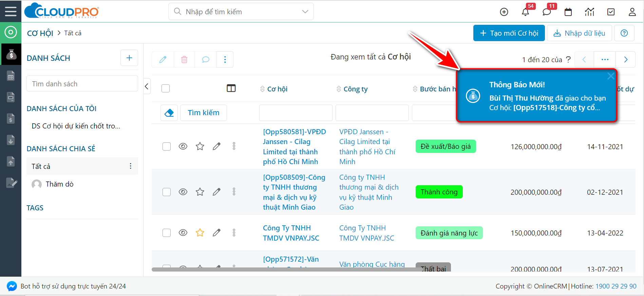644x296 pixels.
Task: Edit the Opp580581 row with pencil
Action: pos(216,146)
